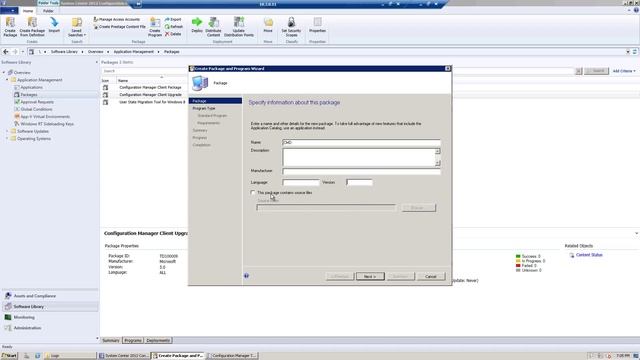Click the wizard Name input field

coord(361,142)
